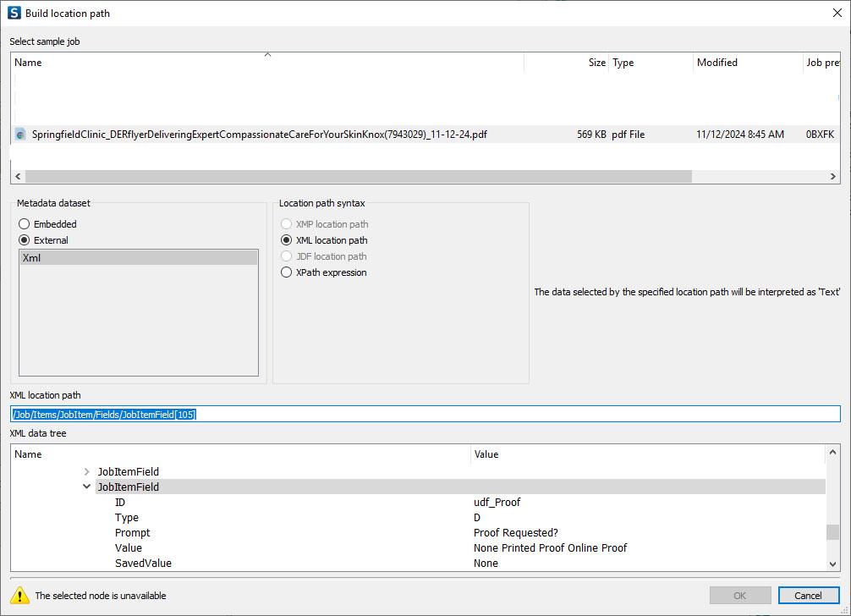
Task: Click the OK button
Action: coord(739,596)
